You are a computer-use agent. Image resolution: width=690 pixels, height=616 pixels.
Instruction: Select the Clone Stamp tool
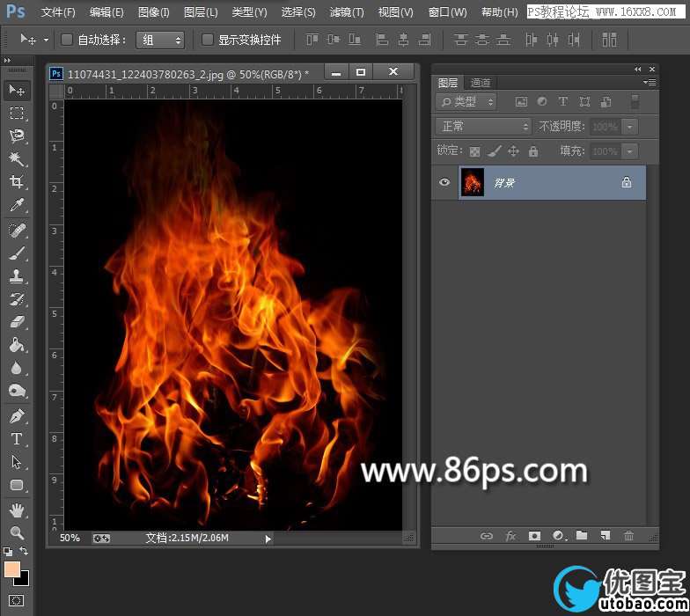click(17, 276)
